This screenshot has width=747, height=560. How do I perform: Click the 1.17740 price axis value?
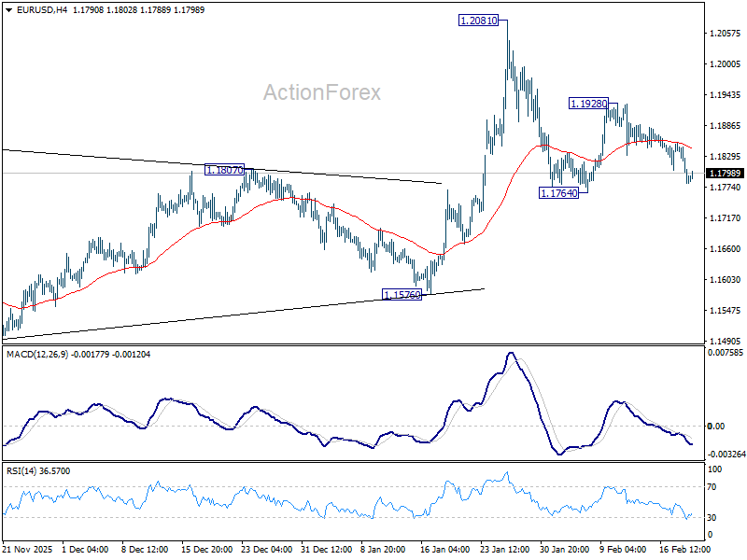tap(726, 188)
